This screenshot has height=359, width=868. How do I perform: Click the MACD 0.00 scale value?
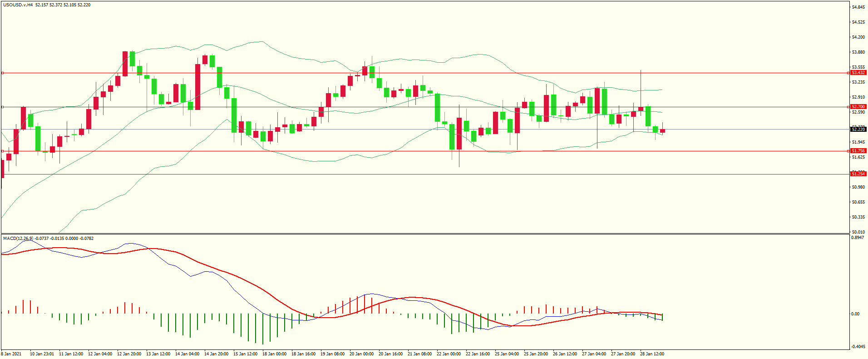coord(855,314)
